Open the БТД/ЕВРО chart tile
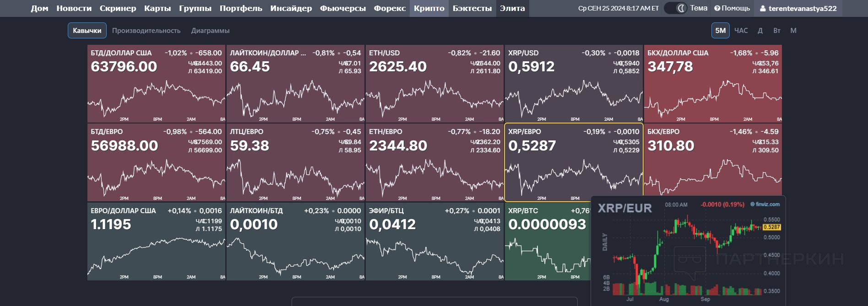 [x=157, y=162]
